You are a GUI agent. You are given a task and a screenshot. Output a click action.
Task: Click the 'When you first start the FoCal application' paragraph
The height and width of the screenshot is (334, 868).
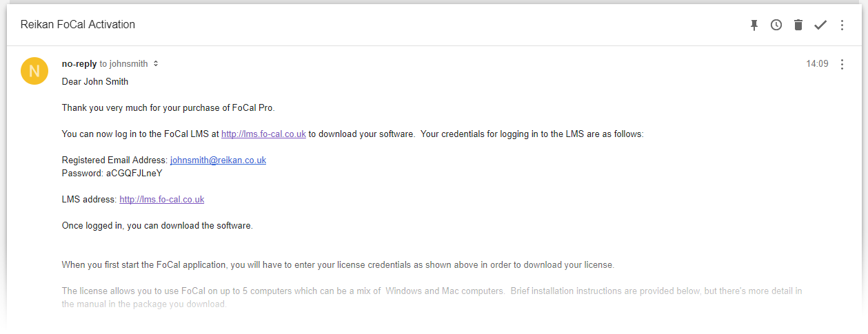tap(338, 265)
